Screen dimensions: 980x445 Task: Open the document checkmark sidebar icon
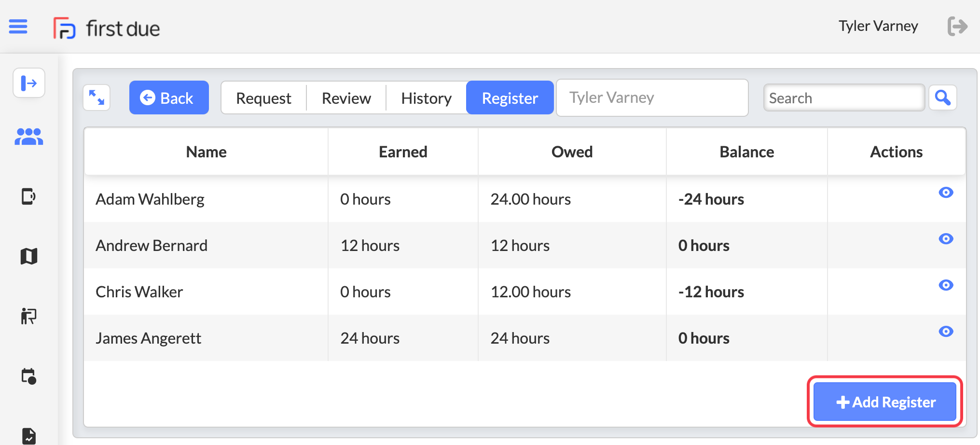(x=29, y=436)
